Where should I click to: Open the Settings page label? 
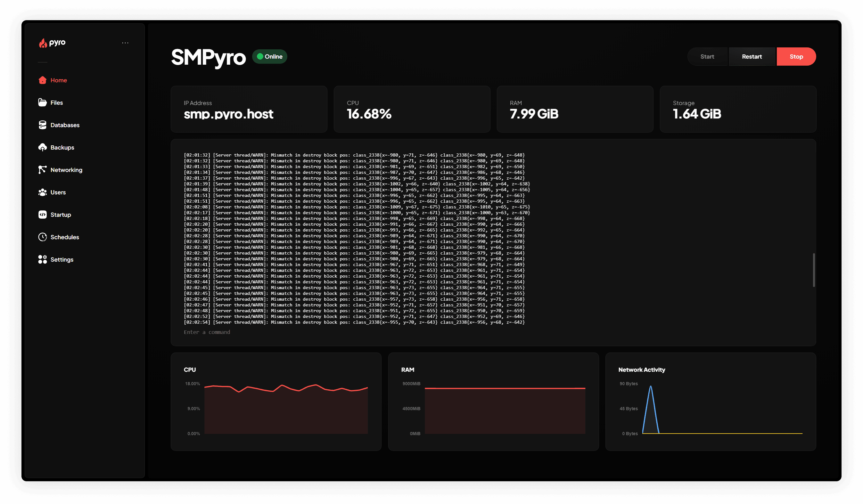coord(62,260)
